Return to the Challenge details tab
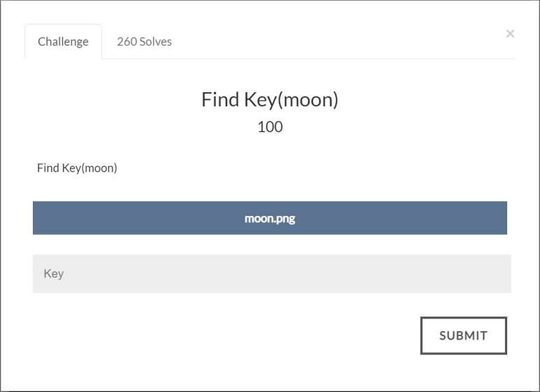Screen dimensions: 540x392 pos(63,42)
